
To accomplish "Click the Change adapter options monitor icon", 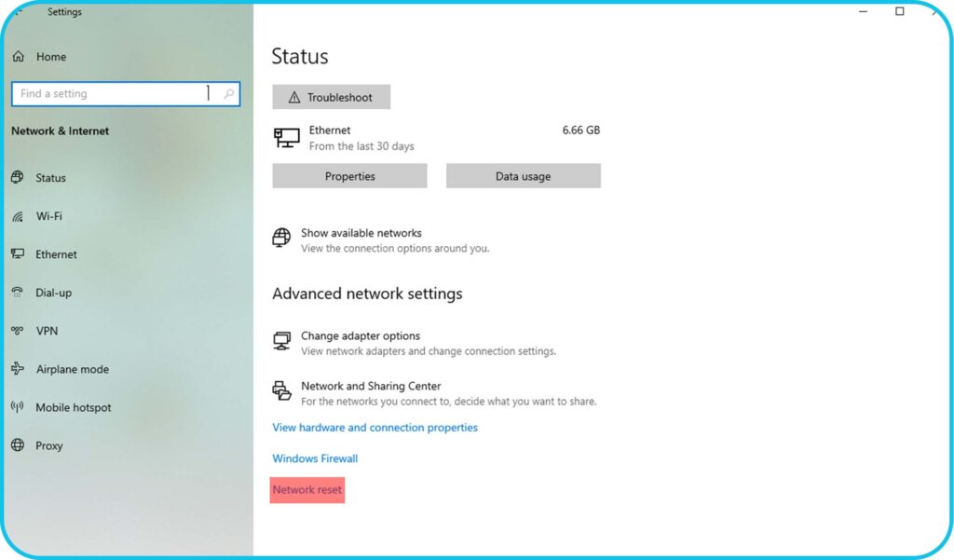I will pyautogui.click(x=281, y=341).
